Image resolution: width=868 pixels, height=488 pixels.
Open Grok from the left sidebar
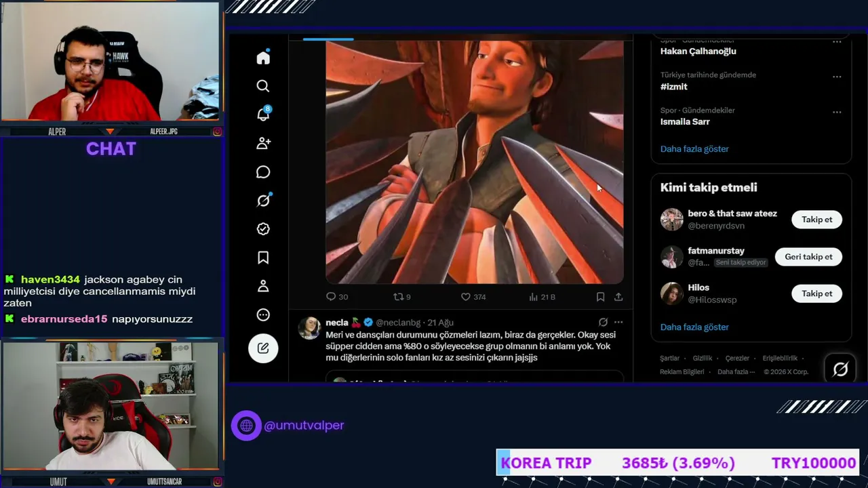tap(263, 201)
